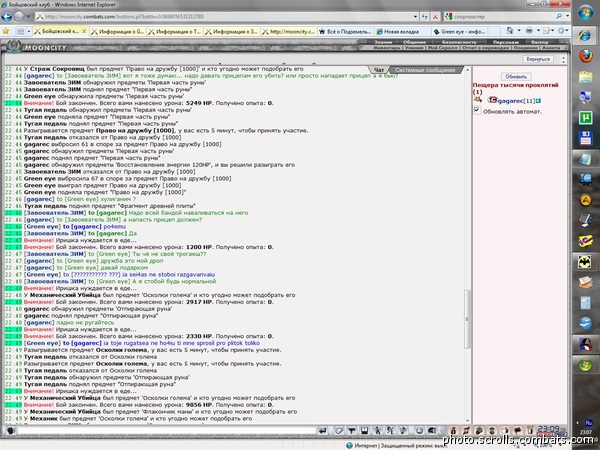Open the address bar history dropdown
The width and height of the screenshot is (600, 450).
[415, 17]
